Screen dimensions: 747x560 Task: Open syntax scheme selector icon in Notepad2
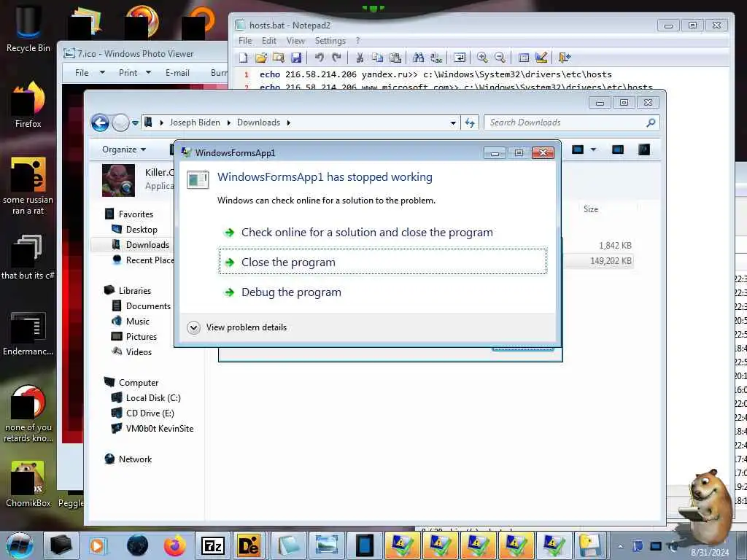pyautogui.click(x=524, y=58)
